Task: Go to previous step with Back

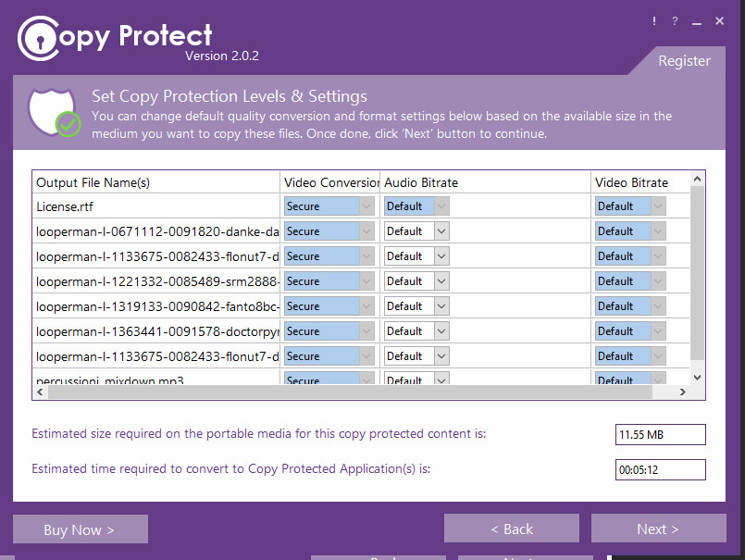Action: tap(511, 529)
